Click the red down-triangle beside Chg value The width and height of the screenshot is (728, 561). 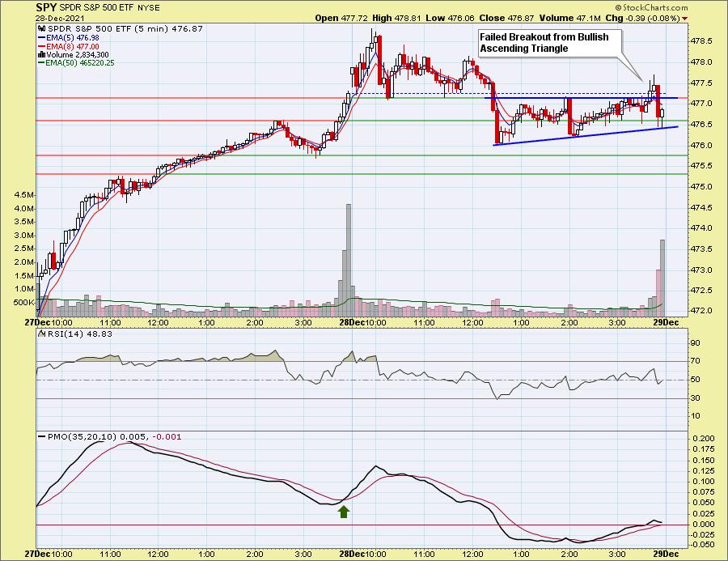[x=685, y=19]
